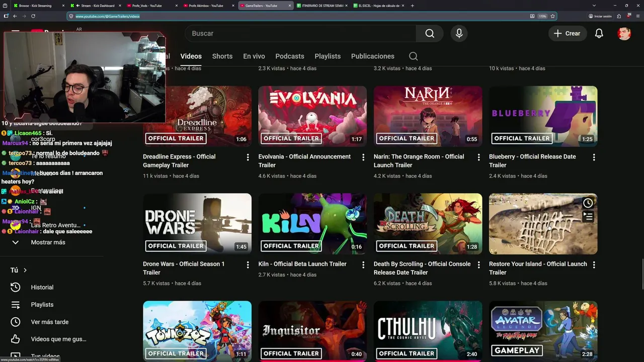Screen dimensions: 644x362
Task: Open options menu for Dreadline Express video
Action: 248,157
